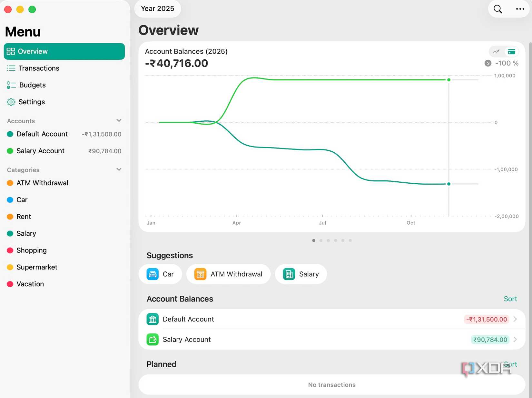Click the percentage change arrow icon

click(488, 63)
